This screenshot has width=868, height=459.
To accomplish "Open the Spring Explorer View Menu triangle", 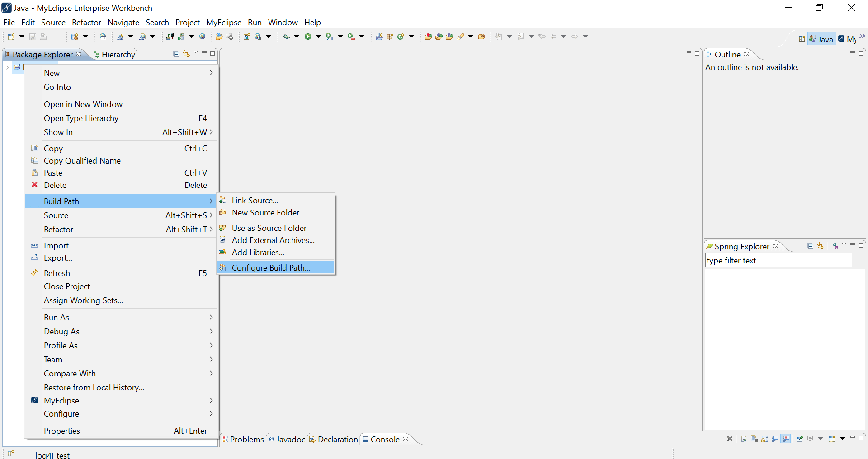I will click(x=844, y=245).
